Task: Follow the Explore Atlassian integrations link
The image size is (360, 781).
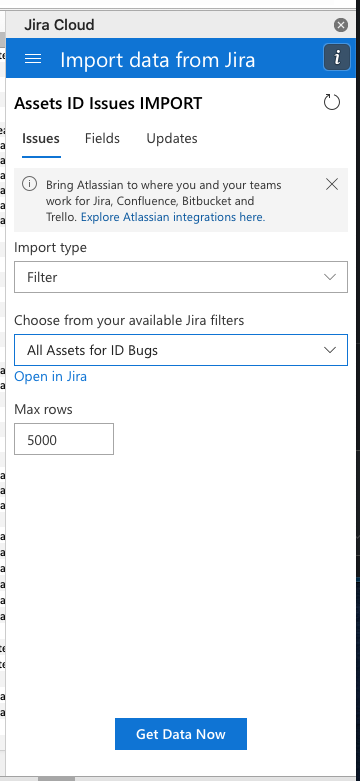Action: point(173,217)
